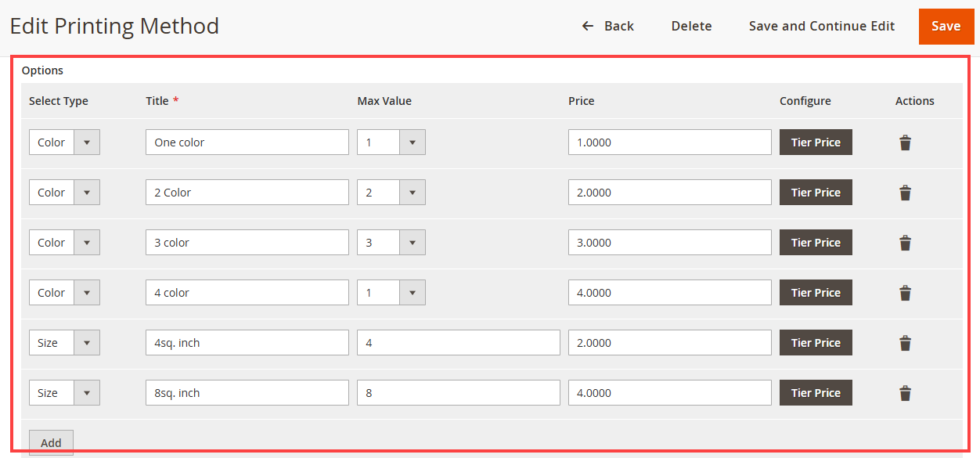Choose Save and Continue Edit
This screenshot has width=980, height=458.
point(822,26)
